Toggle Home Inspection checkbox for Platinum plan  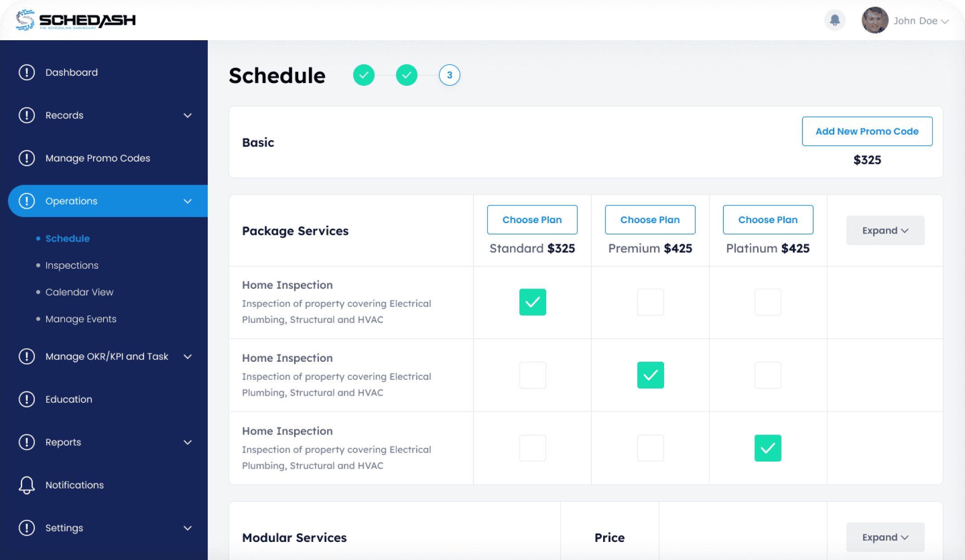[768, 302]
